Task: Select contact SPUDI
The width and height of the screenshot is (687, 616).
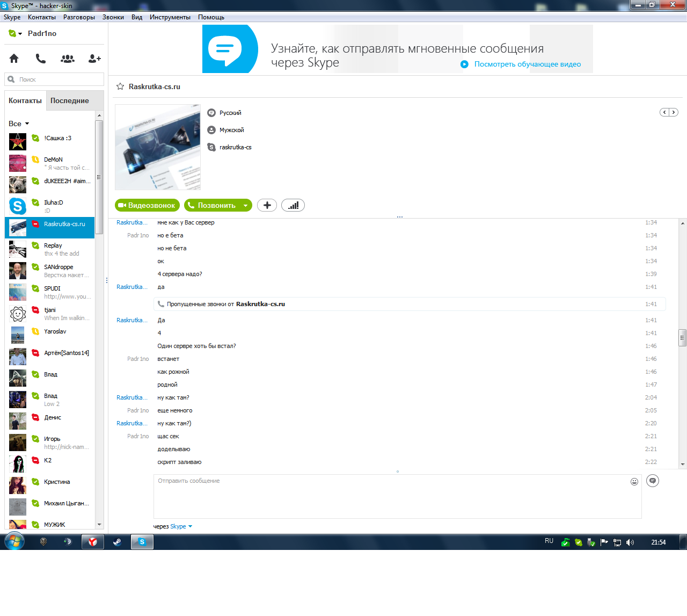Action: (50, 292)
